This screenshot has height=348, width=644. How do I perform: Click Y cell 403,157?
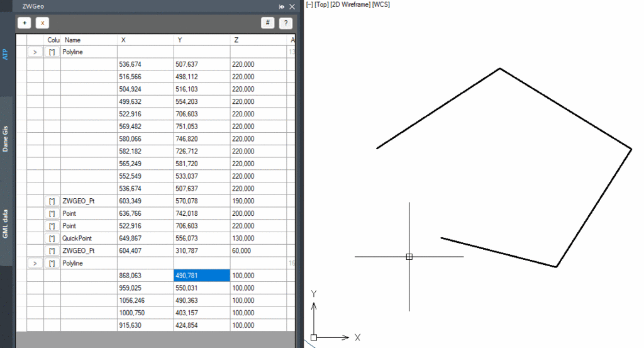pyautogui.click(x=202, y=313)
